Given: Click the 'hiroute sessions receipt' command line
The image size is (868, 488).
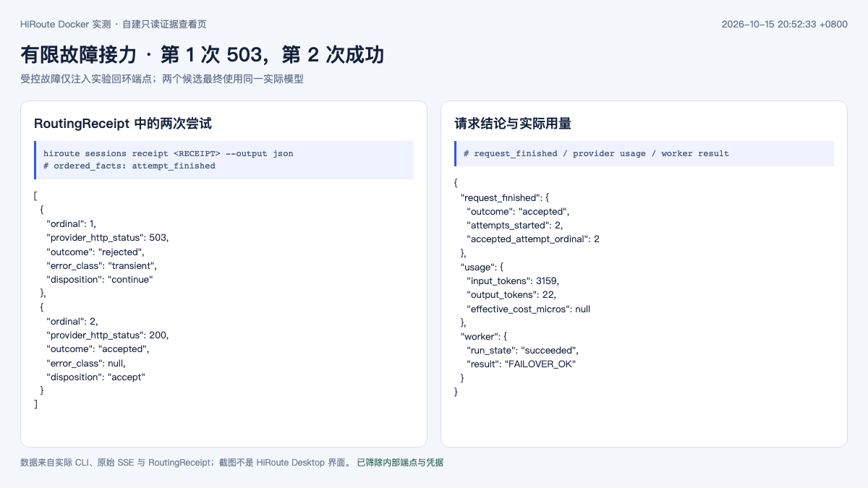Looking at the screenshot, I should (169, 153).
